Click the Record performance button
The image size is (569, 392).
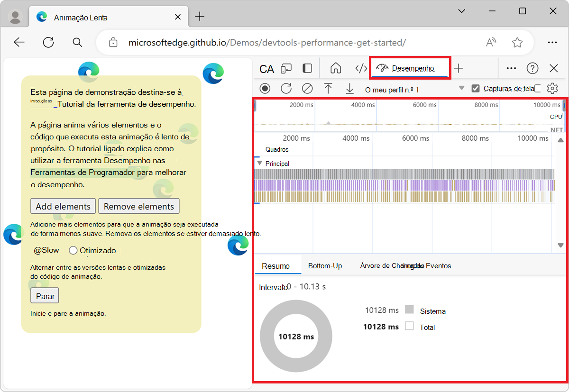point(265,88)
